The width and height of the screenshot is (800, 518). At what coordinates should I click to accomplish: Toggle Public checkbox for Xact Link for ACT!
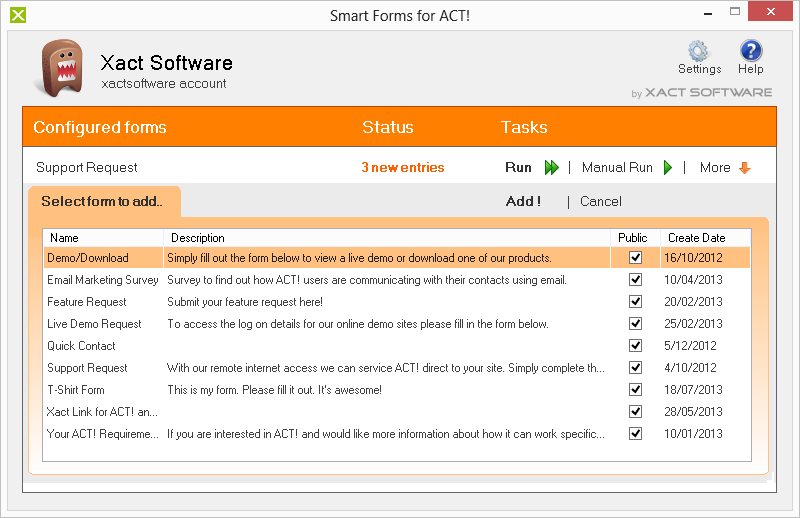point(635,411)
